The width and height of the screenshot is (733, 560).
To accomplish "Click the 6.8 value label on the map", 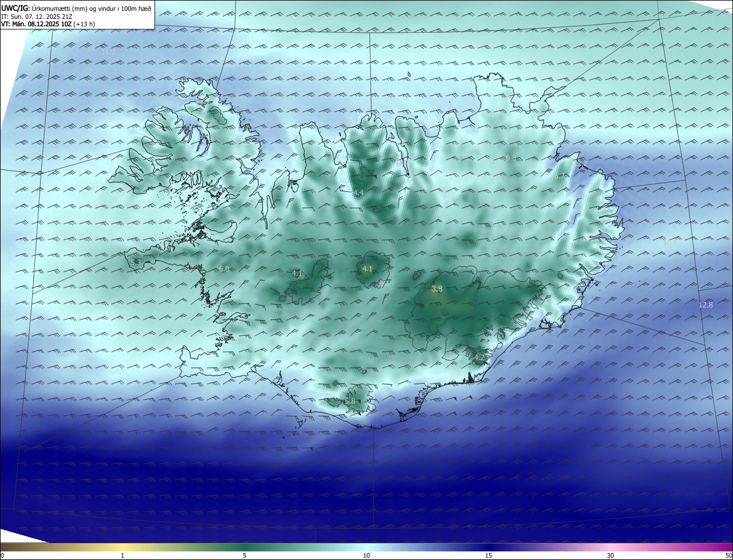I will pyautogui.click(x=511, y=157).
